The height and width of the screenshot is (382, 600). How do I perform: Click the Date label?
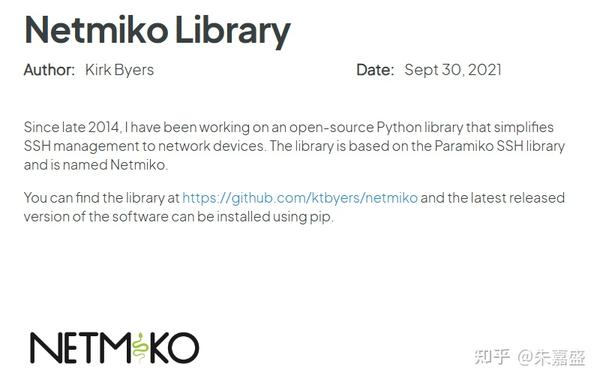click(x=375, y=70)
